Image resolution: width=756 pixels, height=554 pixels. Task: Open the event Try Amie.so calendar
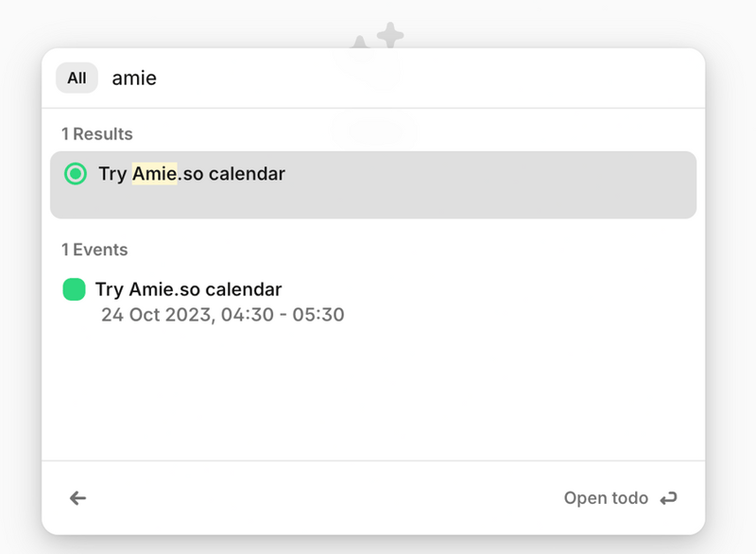click(x=189, y=289)
